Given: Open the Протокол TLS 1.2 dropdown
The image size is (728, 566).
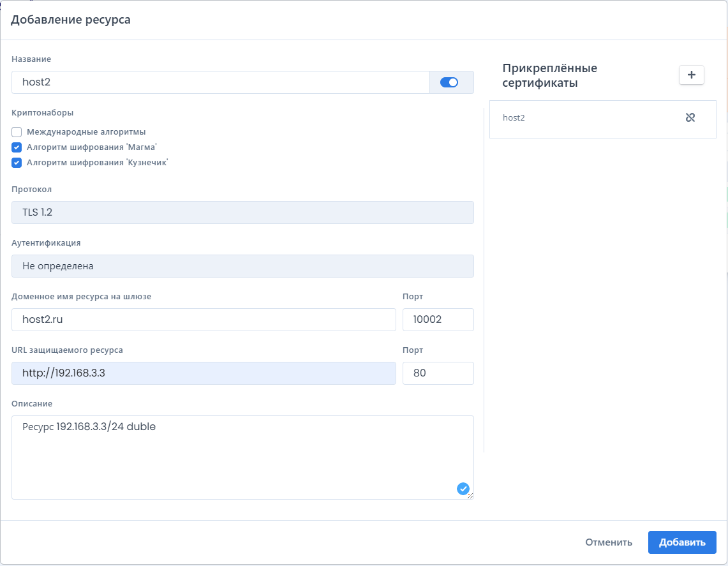Looking at the screenshot, I should click(x=242, y=212).
